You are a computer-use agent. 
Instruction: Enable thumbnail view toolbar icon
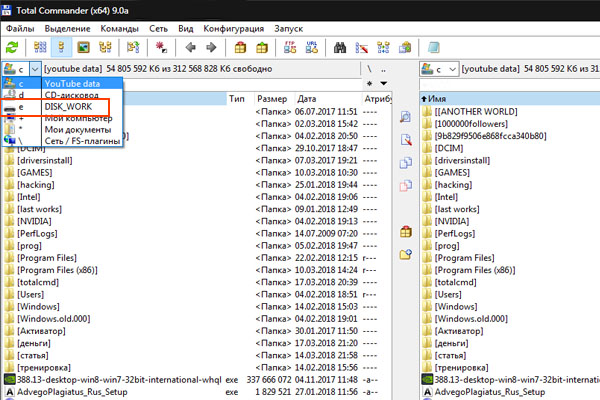pyautogui.click(x=83, y=47)
